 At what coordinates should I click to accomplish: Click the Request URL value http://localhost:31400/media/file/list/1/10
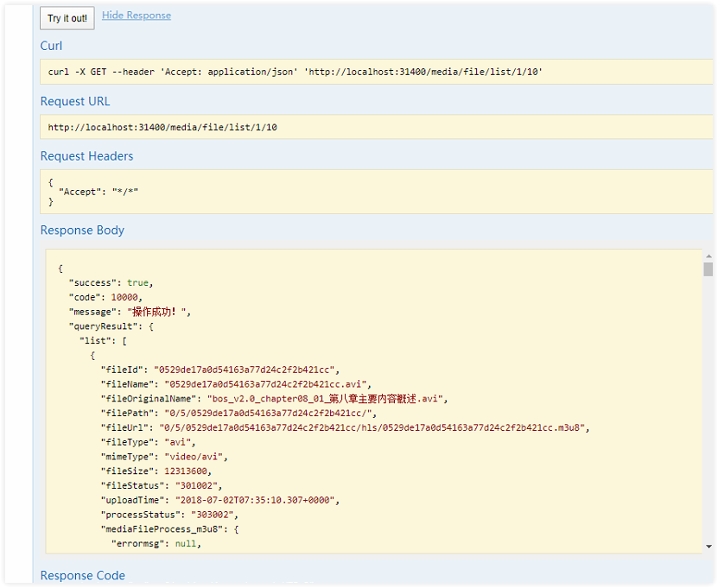[x=162, y=127]
